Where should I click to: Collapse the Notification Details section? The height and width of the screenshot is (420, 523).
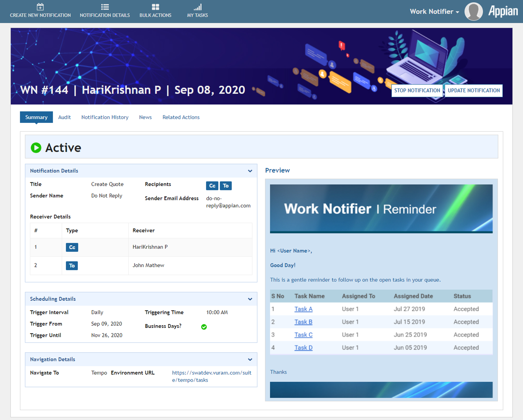pyautogui.click(x=250, y=171)
